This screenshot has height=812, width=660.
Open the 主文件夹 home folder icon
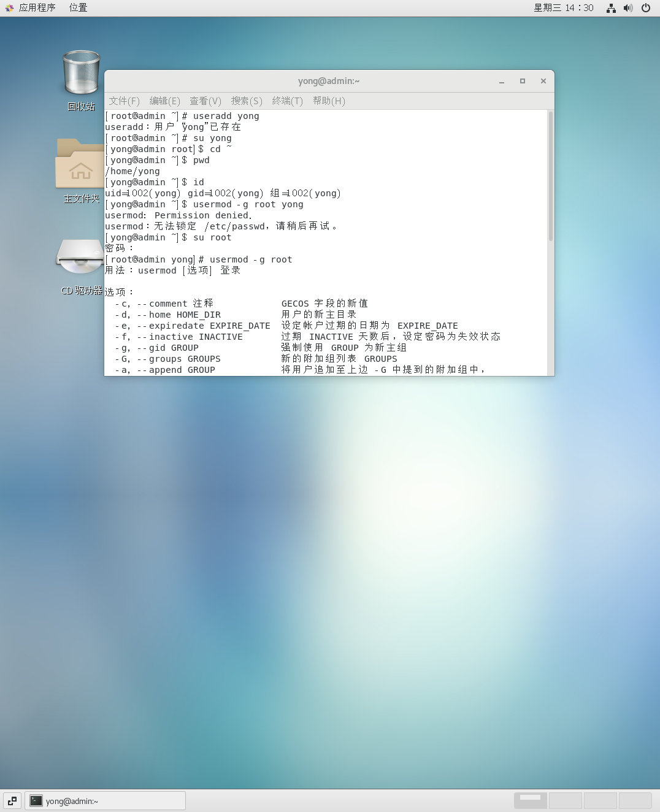[80, 164]
